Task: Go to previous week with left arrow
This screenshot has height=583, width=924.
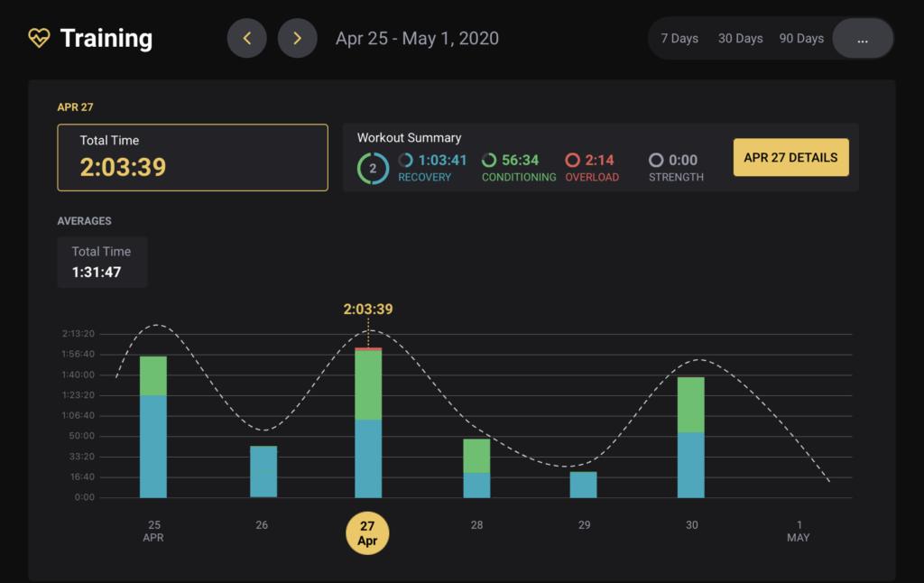Action: coord(246,39)
